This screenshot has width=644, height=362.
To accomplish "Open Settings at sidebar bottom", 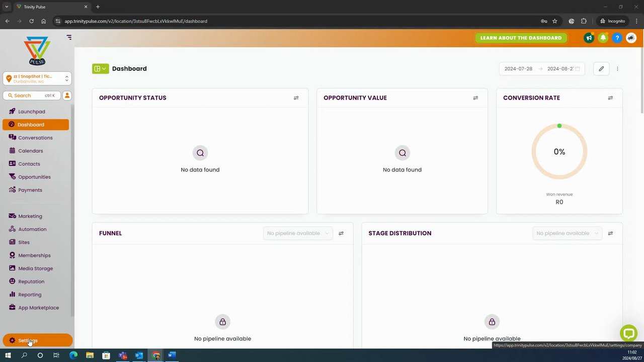I will (38, 340).
